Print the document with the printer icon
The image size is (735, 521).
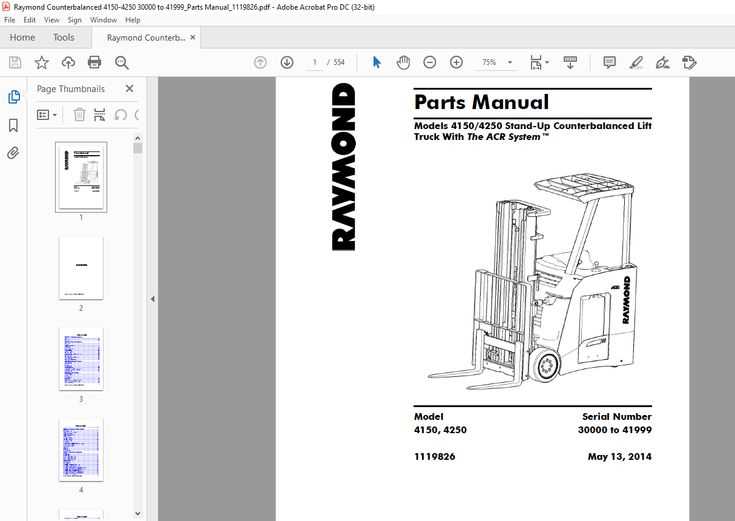pyautogui.click(x=95, y=62)
